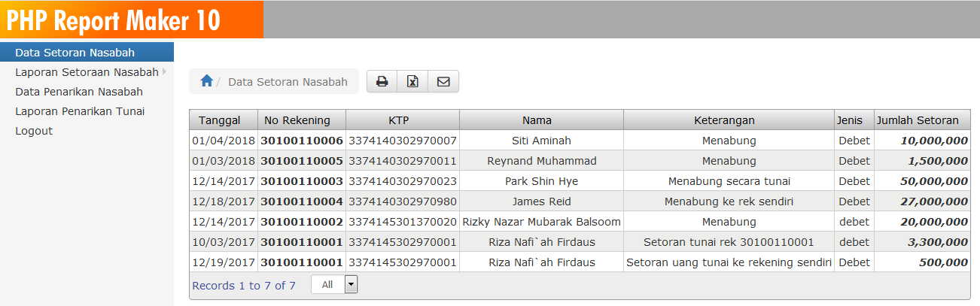Click the PHP Report Maker 10 logo
This screenshot has height=306, width=980.
[x=114, y=21]
